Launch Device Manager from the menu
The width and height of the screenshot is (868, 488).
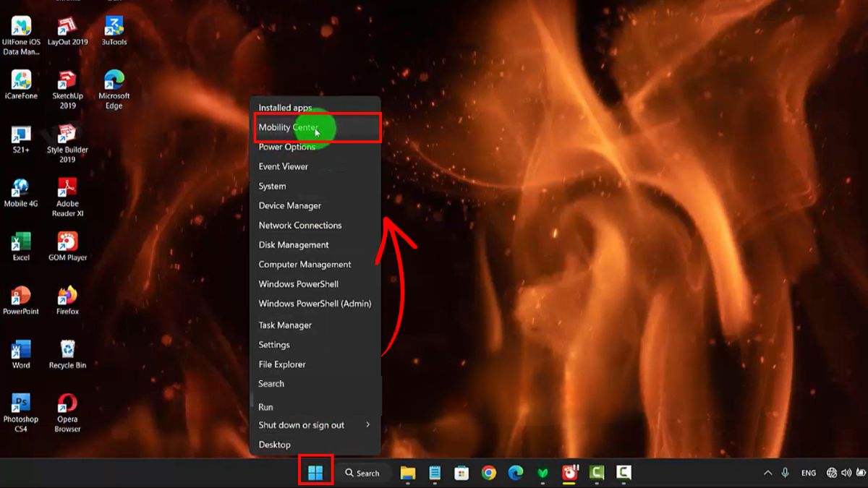pos(315,205)
